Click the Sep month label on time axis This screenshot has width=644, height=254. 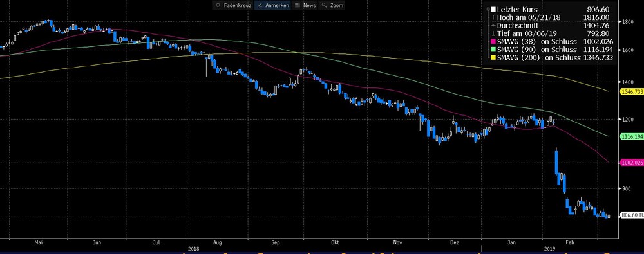click(x=275, y=243)
